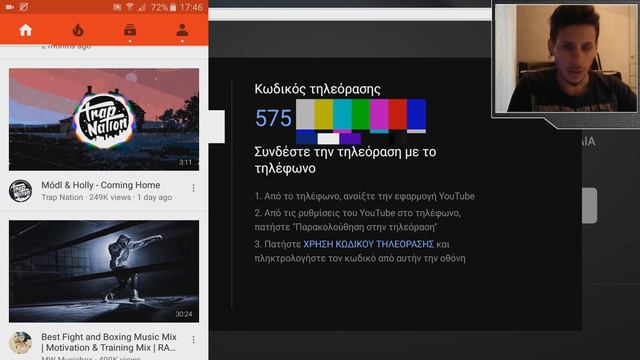The image size is (640, 360).
Task: Play the Trap Nation video thumbnail
Action: coord(104,119)
